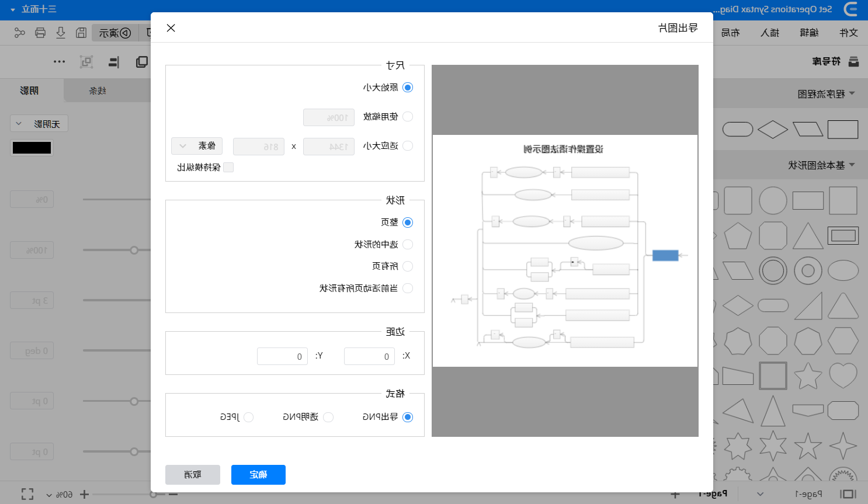The height and width of the screenshot is (504, 868).
Task: Select the 原始大小 original size radio
Action: click(408, 88)
